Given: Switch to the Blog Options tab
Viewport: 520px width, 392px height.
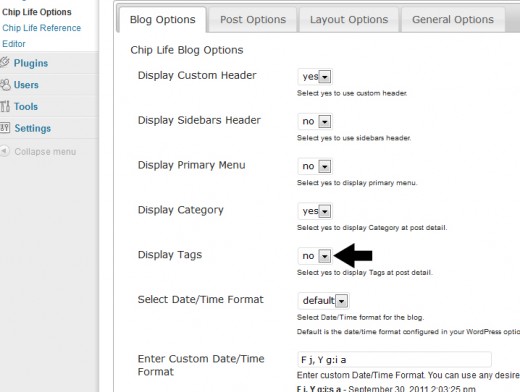Looking at the screenshot, I should [x=163, y=20].
